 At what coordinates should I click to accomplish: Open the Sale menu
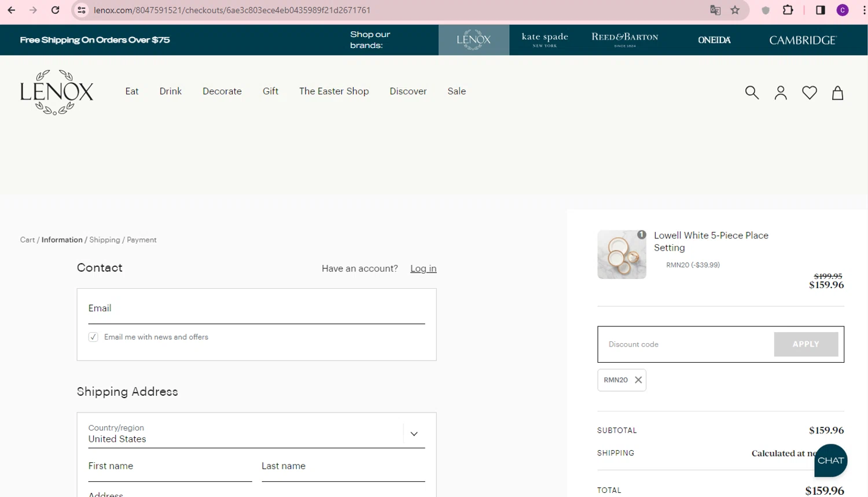point(457,91)
